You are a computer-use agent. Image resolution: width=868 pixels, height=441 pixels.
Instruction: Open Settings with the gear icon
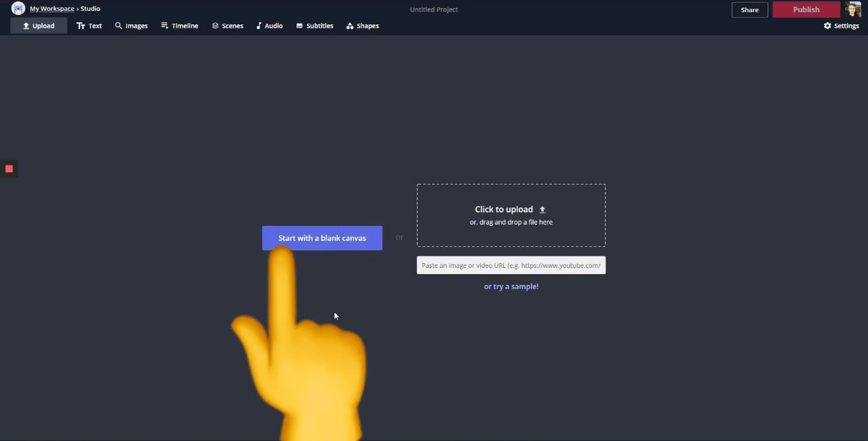pos(842,26)
